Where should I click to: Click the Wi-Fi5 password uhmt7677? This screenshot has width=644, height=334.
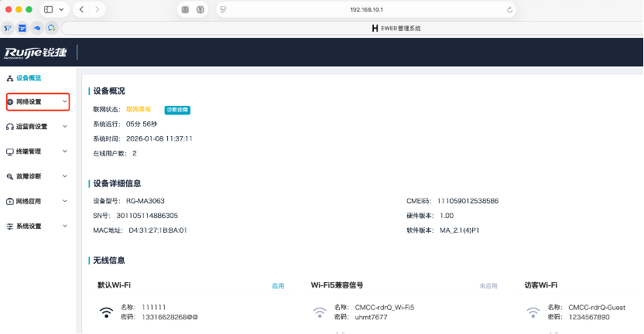[x=372, y=317]
